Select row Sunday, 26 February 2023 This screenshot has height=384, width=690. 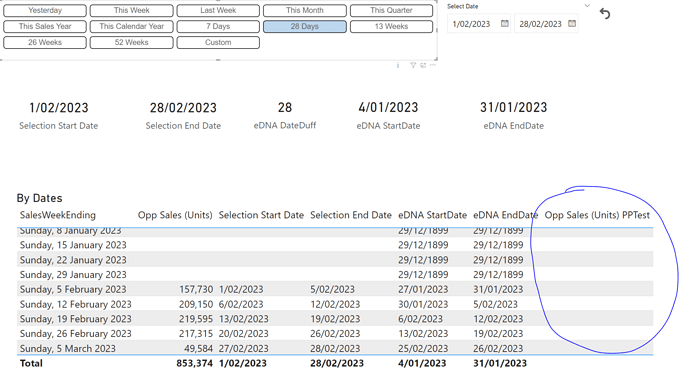335,334
